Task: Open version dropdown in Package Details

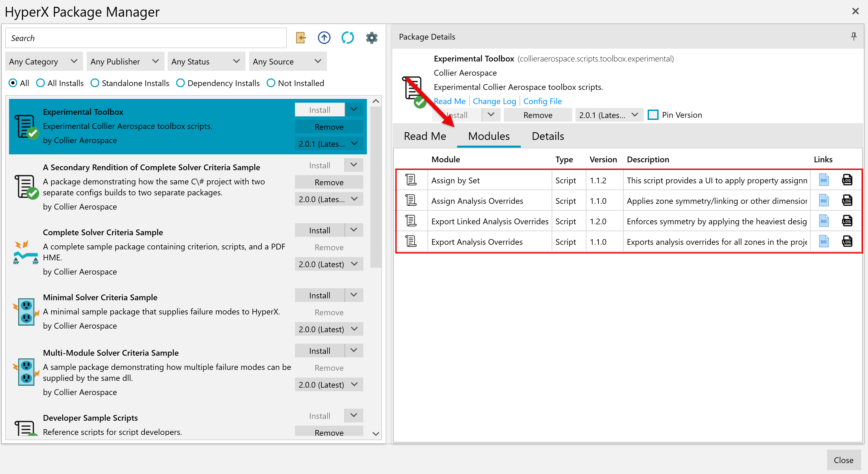Action: tap(609, 115)
